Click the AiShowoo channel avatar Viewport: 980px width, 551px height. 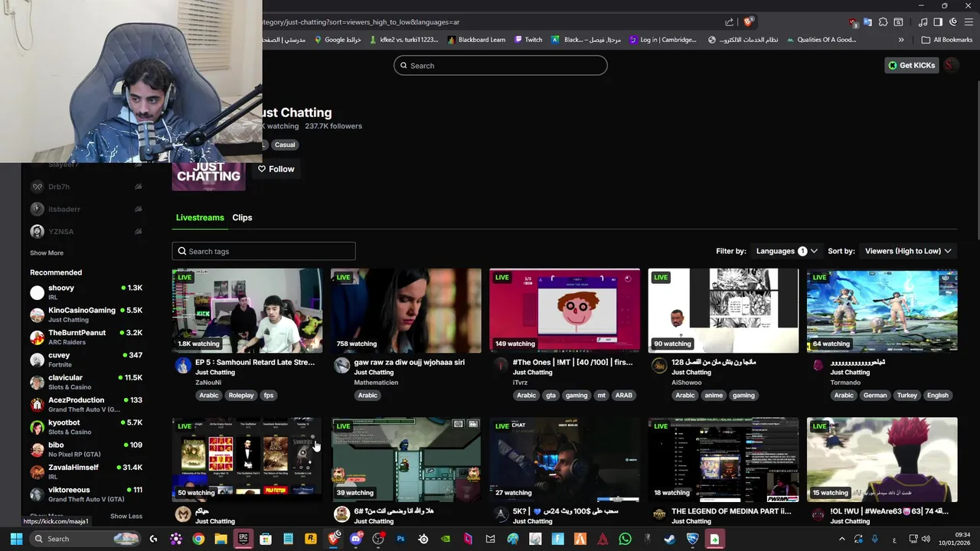pyautogui.click(x=659, y=366)
